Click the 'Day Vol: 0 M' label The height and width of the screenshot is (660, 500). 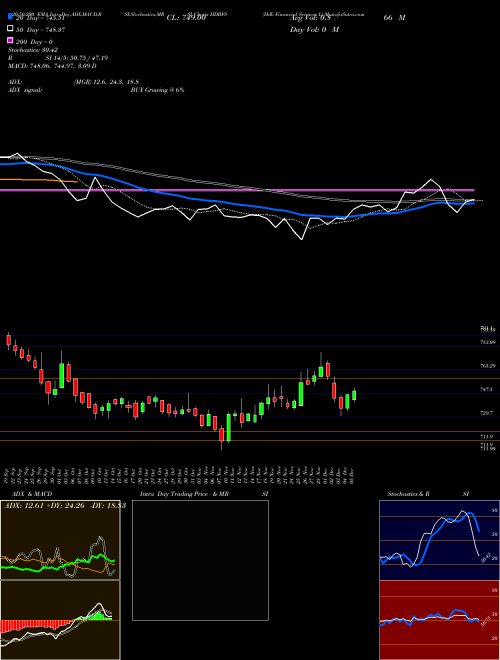pyautogui.click(x=314, y=30)
